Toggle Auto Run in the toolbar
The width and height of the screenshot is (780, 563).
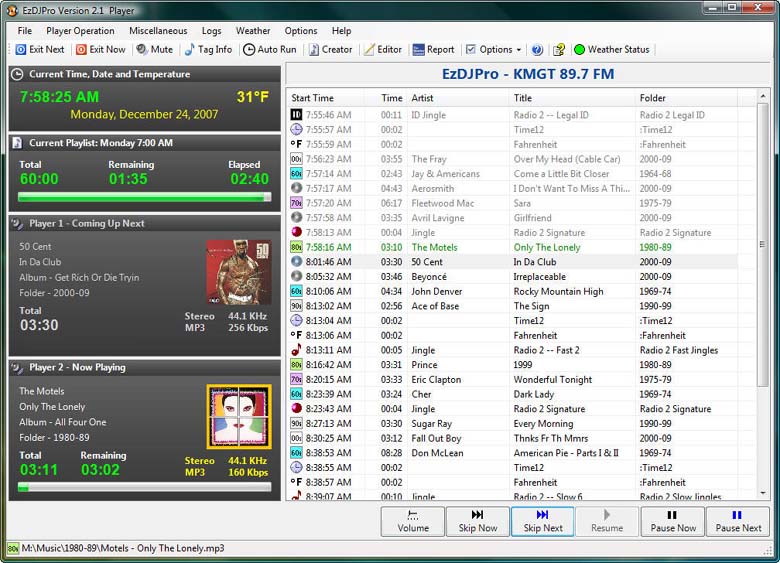(270, 50)
